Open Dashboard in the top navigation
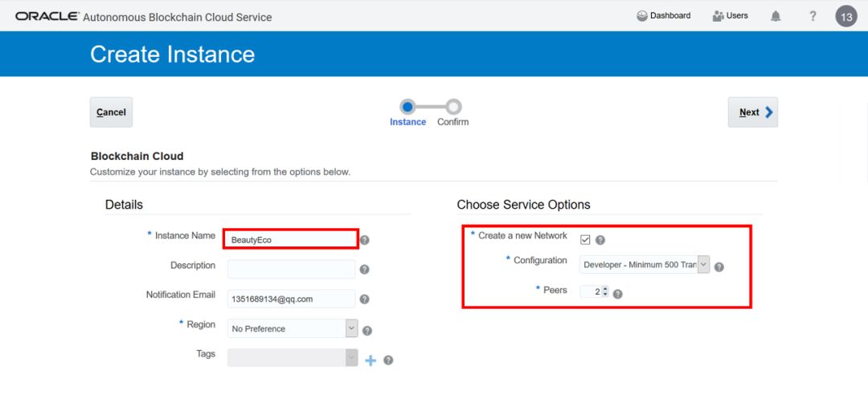Image resolution: width=868 pixels, height=407 pixels. pos(664,16)
